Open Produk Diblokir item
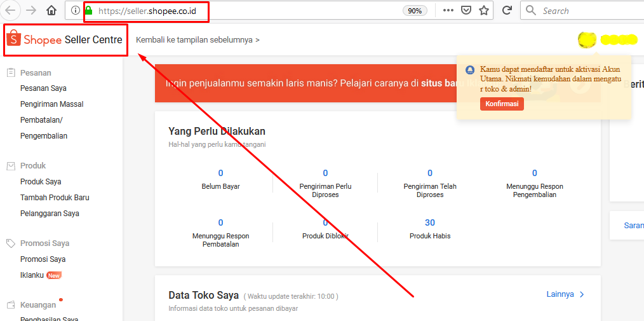Viewport: 644px width, 321px height. click(x=325, y=229)
